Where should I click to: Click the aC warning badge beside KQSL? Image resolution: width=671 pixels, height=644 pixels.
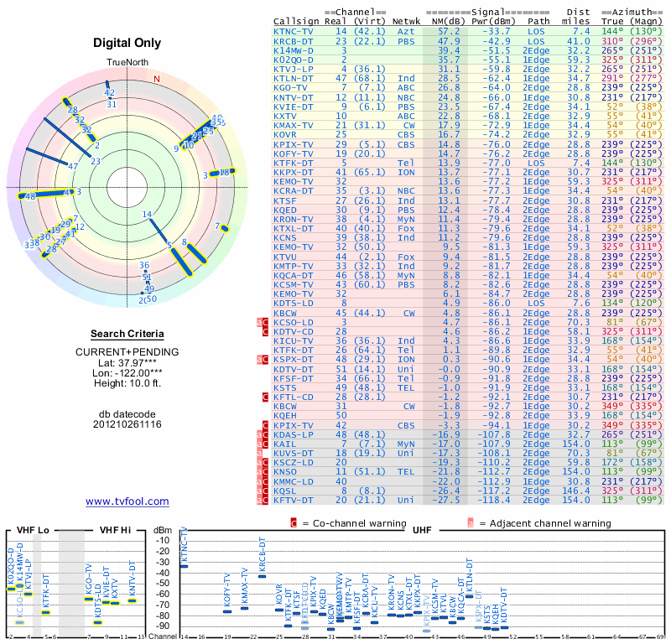click(x=263, y=491)
